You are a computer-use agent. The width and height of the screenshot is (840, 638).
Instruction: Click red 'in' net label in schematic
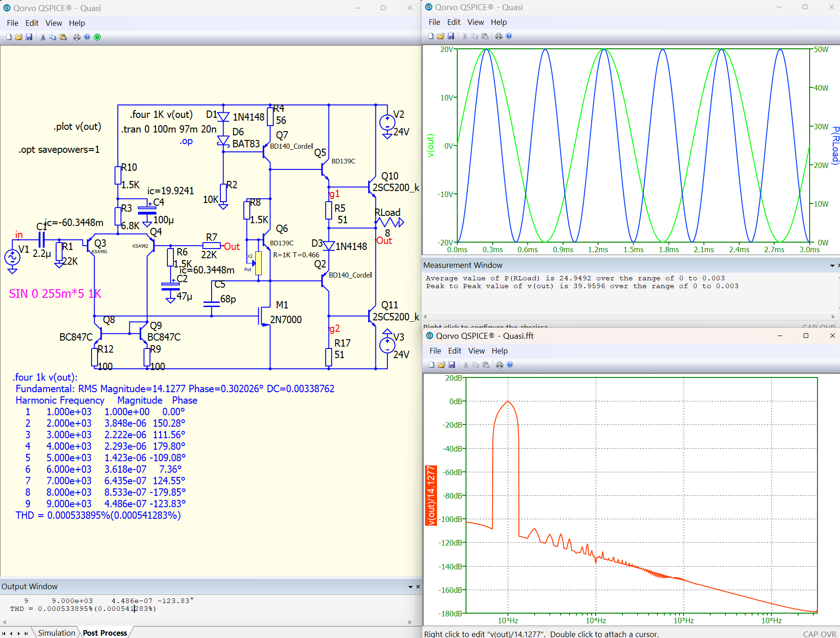click(x=19, y=235)
